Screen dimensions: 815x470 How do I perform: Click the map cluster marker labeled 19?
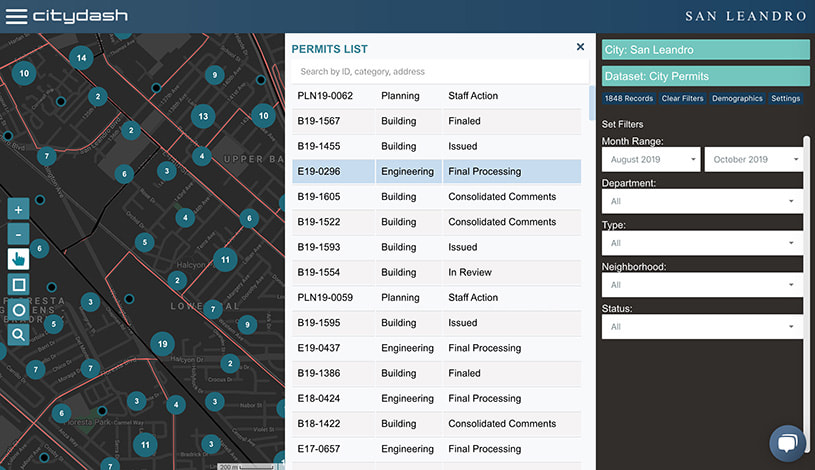(x=163, y=345)
